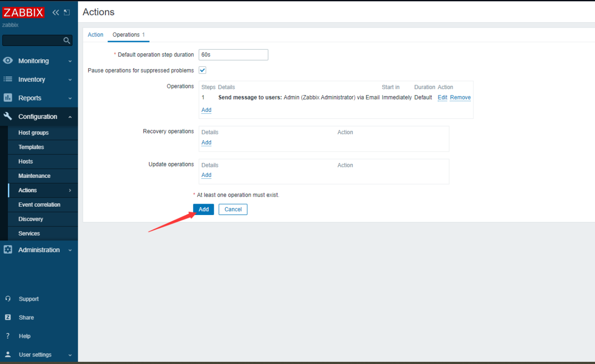Click the Administration gear icon
This screenshot has height=364, width=595.
(x=8, y=250)
